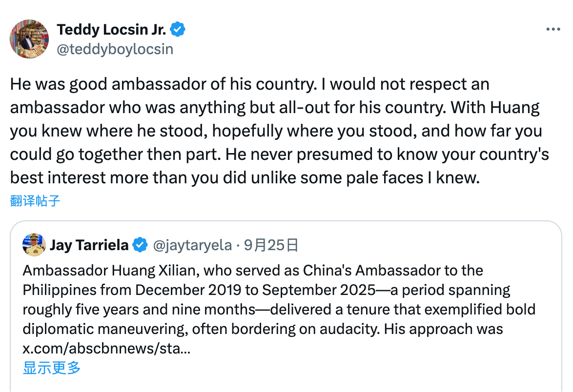Click Jay Tarriela's small profile avatar
This screenshot has height=392, width=573.
34,245
